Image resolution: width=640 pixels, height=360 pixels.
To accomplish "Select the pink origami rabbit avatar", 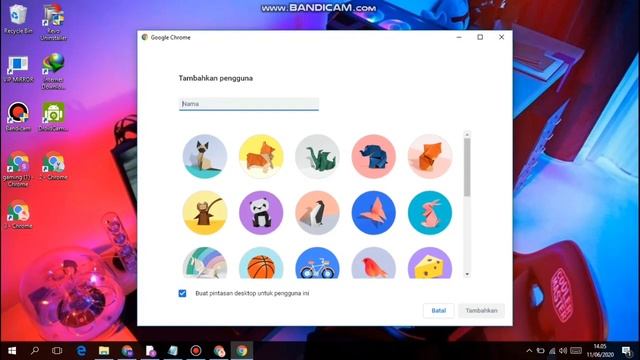I will pyautogui.click(x=430, y=213).
